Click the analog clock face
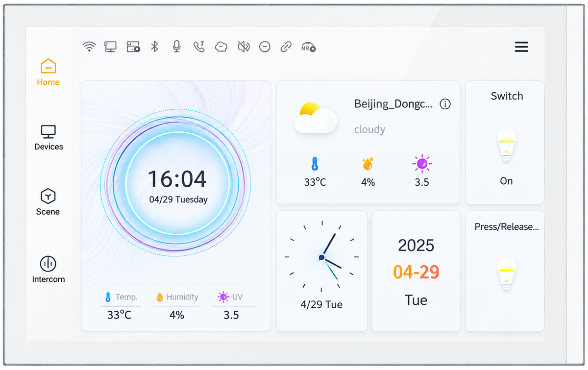588x370 pixels. (322, 257)
